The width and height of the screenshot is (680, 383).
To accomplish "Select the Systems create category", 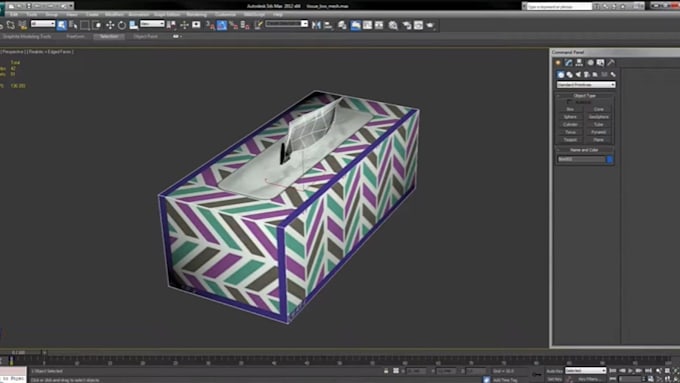I will pos(613,75).
